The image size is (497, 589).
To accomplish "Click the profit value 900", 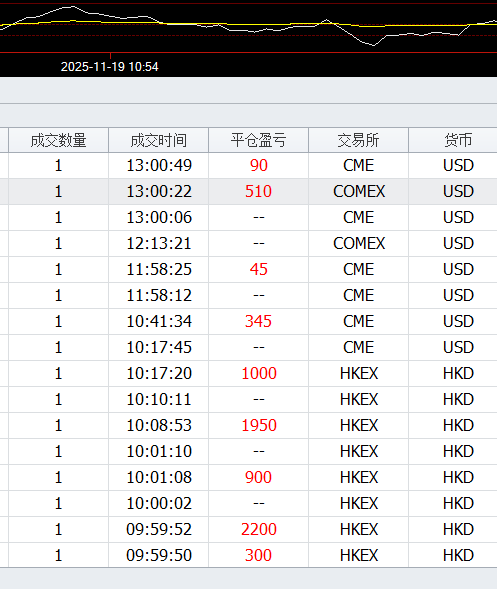I will 258,477.
